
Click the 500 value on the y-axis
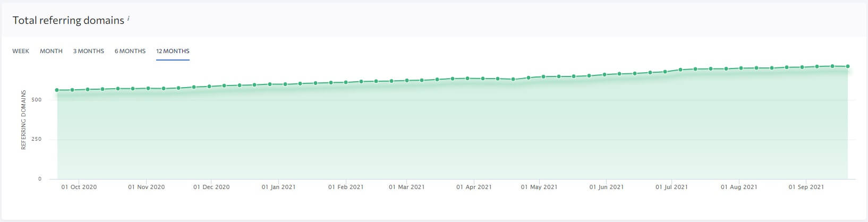(36, 100)
